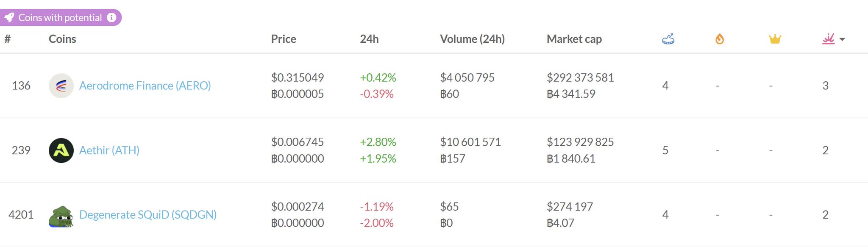This screenshot has width=868, height=247.
Task: Click the rocket icon in the purple badge
Action: 9,17
